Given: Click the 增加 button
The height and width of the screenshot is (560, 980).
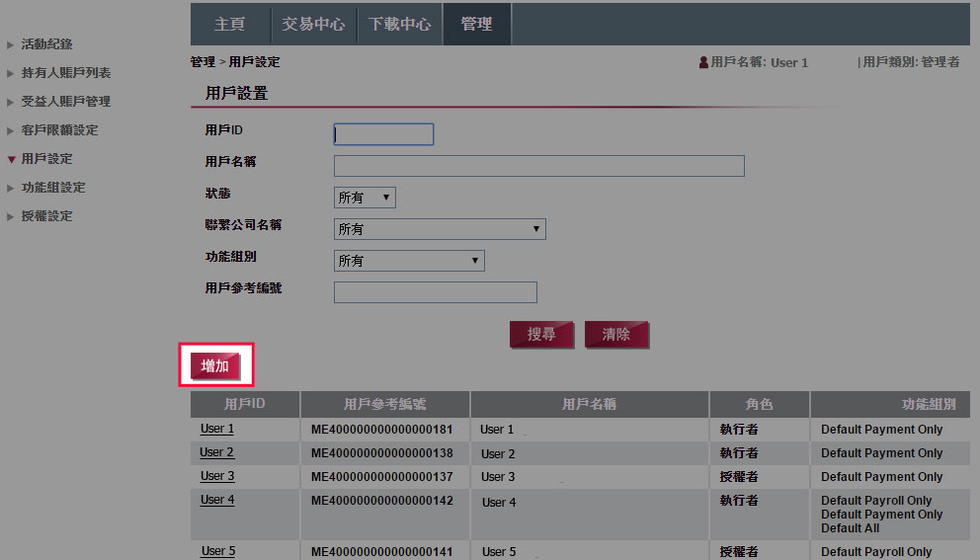Looking at the screenshot, I should click(x=215, y=365).
